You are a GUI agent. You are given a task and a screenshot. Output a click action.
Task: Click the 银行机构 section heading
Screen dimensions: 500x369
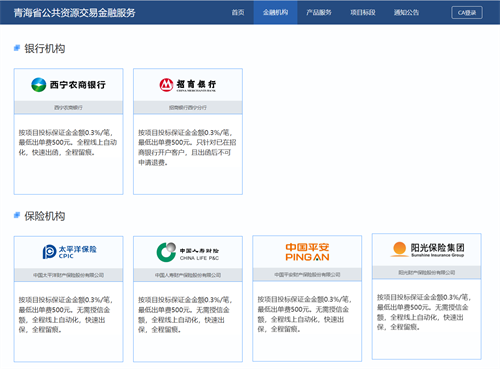(45, 49)
